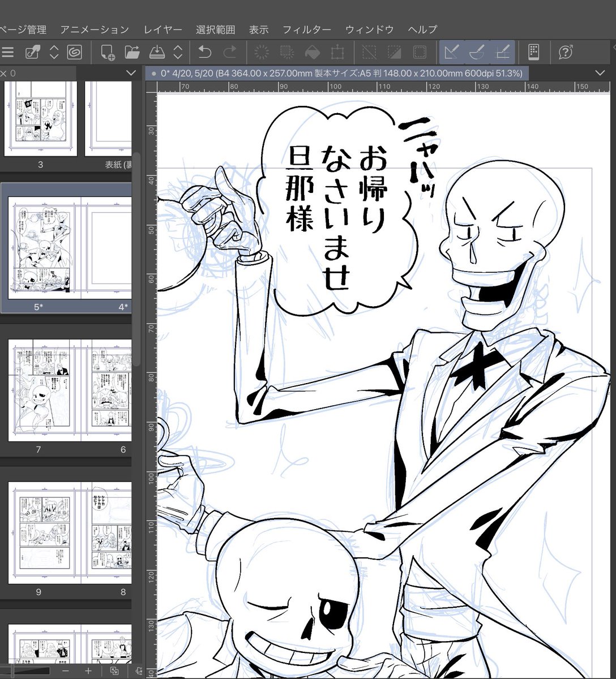The width and height of the screenshot is (616, 679).
Task: Toggle Show Selection Border icon
Action: [x=420, y=53]
